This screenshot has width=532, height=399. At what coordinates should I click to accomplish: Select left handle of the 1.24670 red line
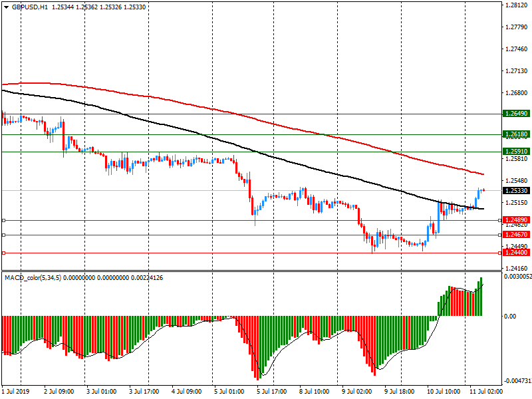tap(4, 235)
